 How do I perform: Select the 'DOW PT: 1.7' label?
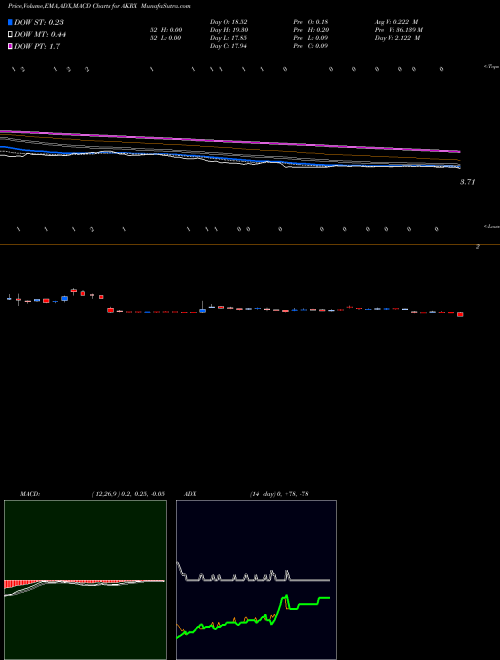coord(37,47)
